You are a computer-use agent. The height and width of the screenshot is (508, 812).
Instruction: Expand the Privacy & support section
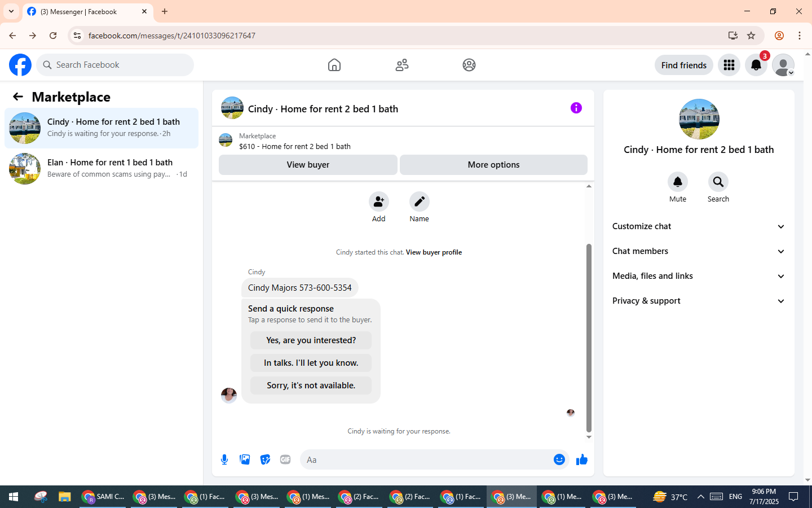click(699, 301)
